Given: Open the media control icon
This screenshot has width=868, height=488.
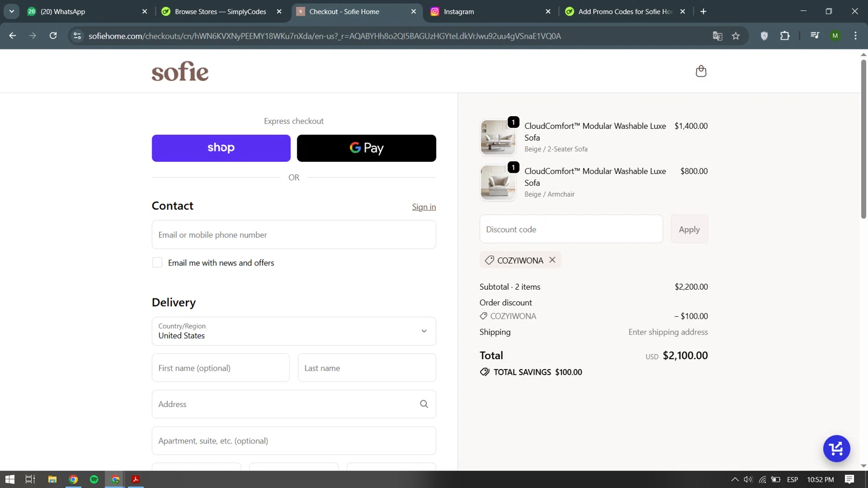Looking at the screenshot, I should [x=815, y=36].
